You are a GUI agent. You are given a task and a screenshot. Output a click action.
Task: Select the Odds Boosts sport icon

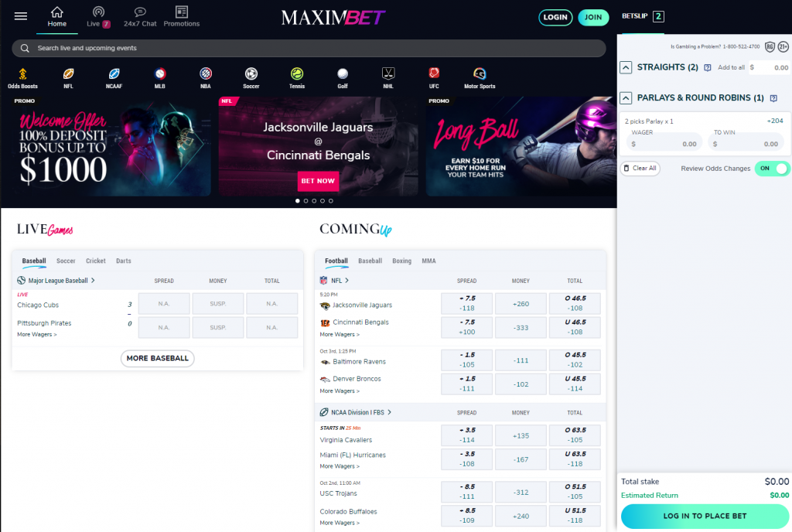(22, 74)
